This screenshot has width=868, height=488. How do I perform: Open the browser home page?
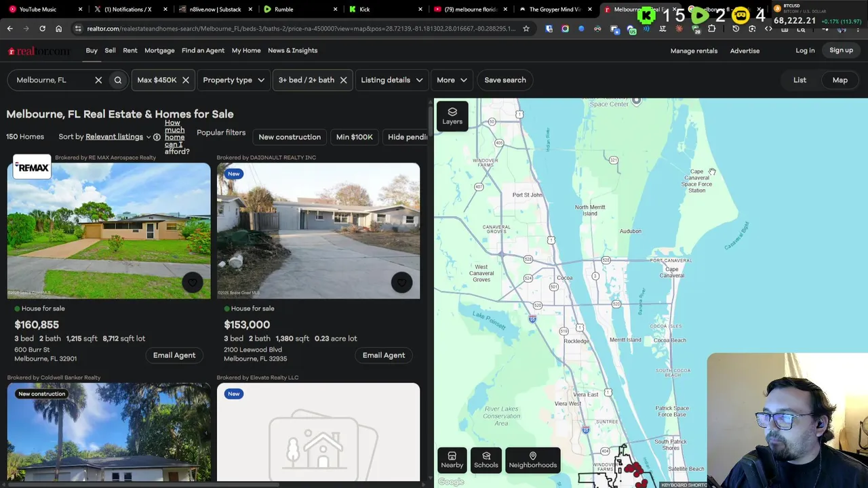[x=58, y=28]
